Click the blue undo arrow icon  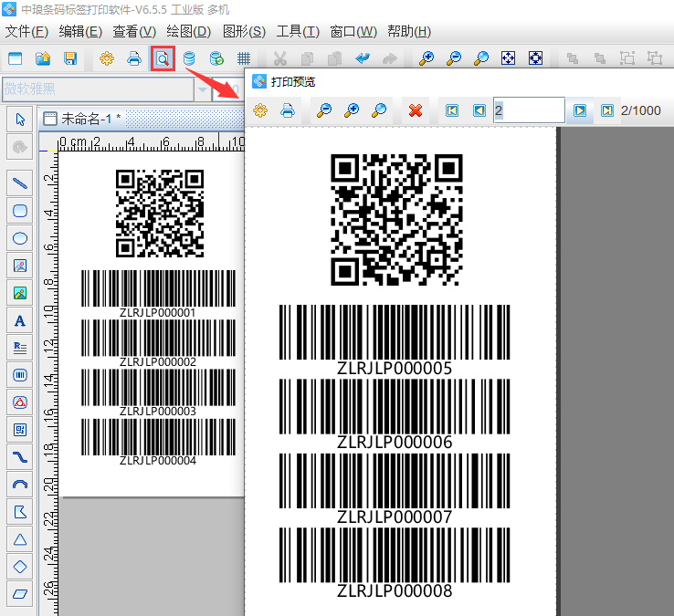pyautogui.click(x=363, y=58)
